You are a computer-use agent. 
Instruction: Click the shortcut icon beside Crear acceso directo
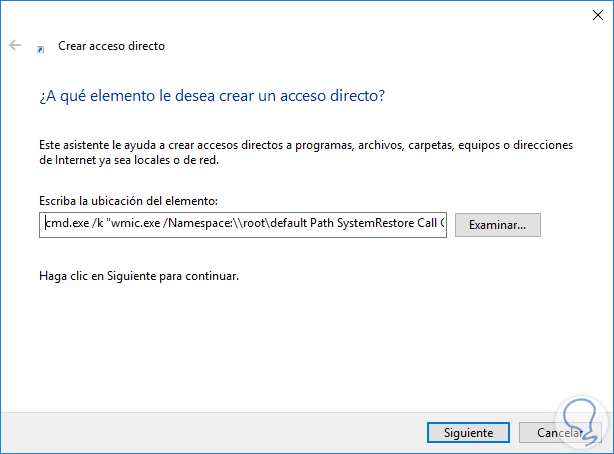pos(40,47)
